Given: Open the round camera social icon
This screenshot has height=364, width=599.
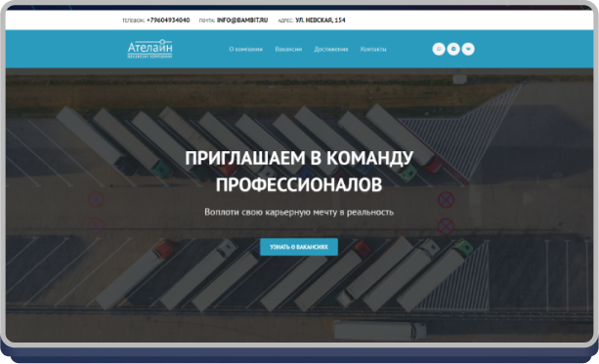Looking at the screenshot, I should tap(453, 49).
